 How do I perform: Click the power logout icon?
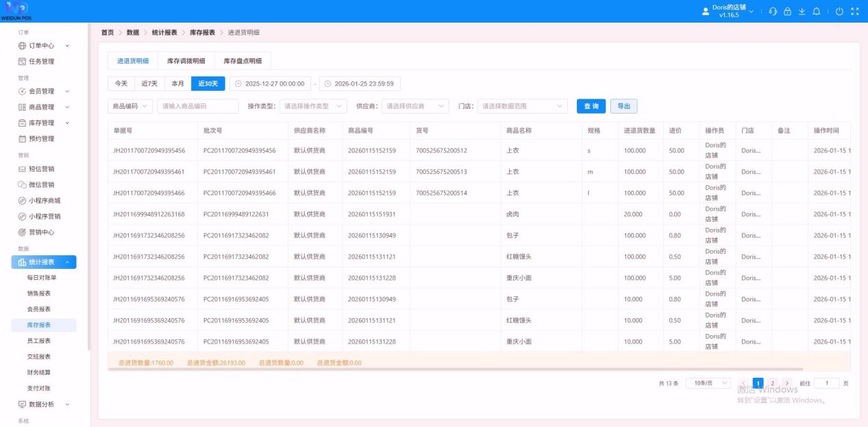[x=839, y=12]
